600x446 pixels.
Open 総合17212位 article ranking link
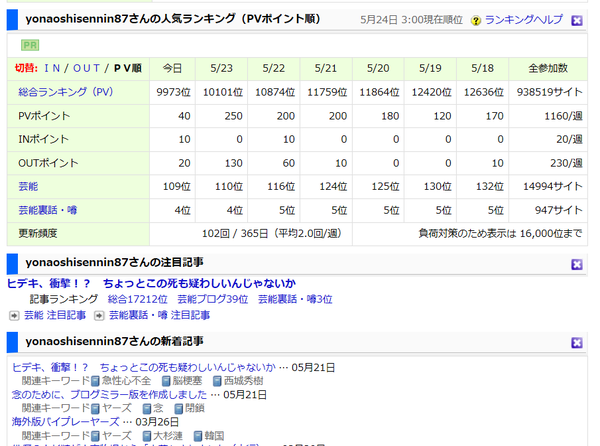click(x=138, y=299)
